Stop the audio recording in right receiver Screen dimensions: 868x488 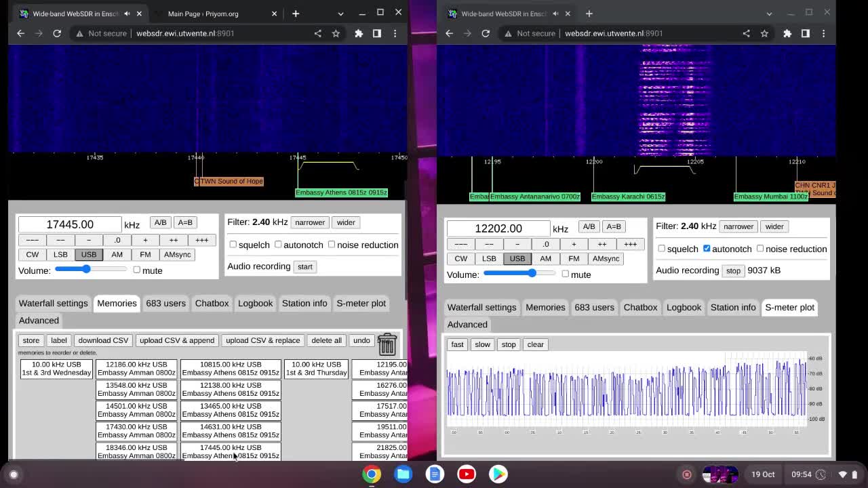pos(733,270)
